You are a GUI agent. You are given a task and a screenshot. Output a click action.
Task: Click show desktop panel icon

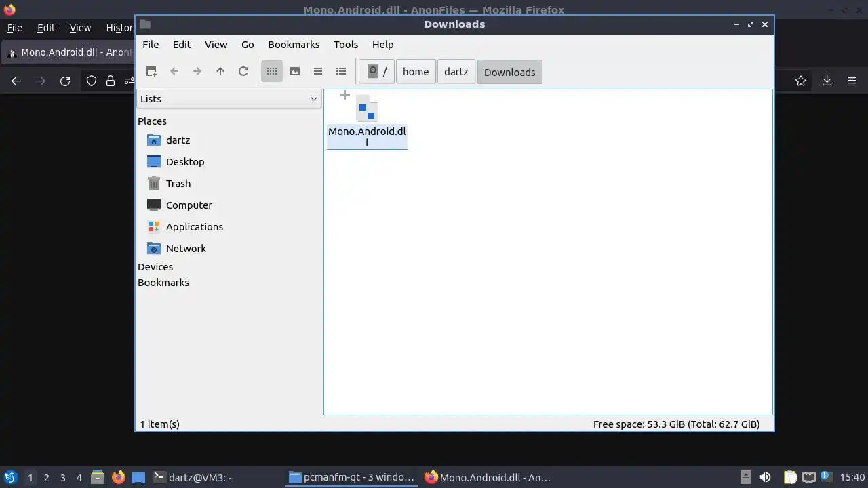coord(138,477)
